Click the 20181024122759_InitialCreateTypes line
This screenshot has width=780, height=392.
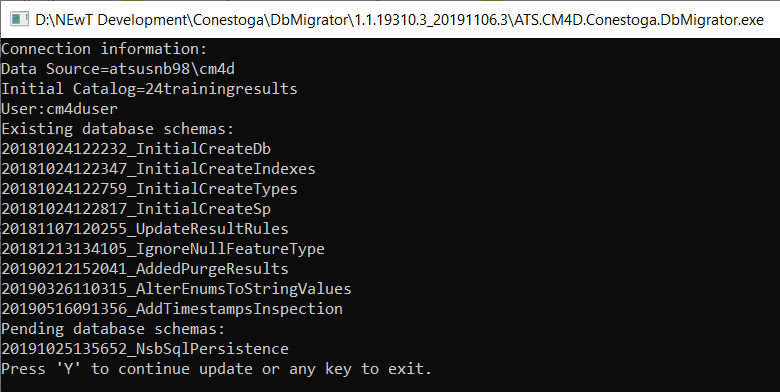point(149,189)
